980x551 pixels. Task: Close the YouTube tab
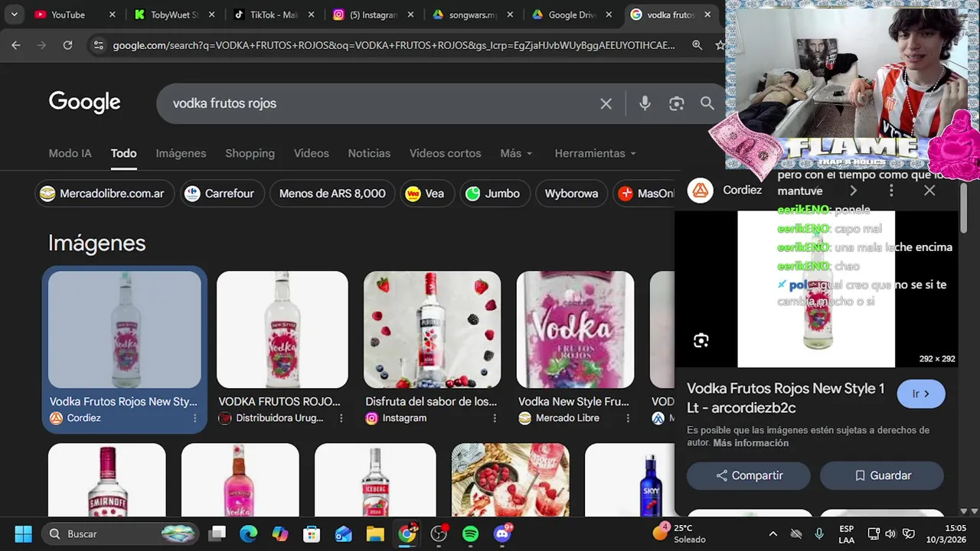click(x=112, y=15)
